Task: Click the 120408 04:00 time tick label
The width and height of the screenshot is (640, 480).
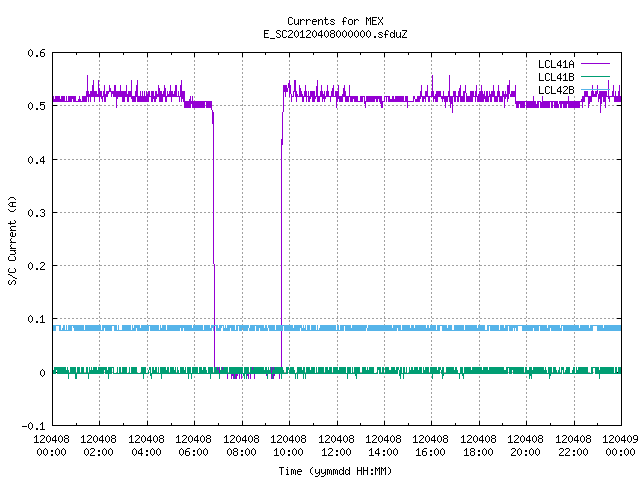Action: click(146, 446)
